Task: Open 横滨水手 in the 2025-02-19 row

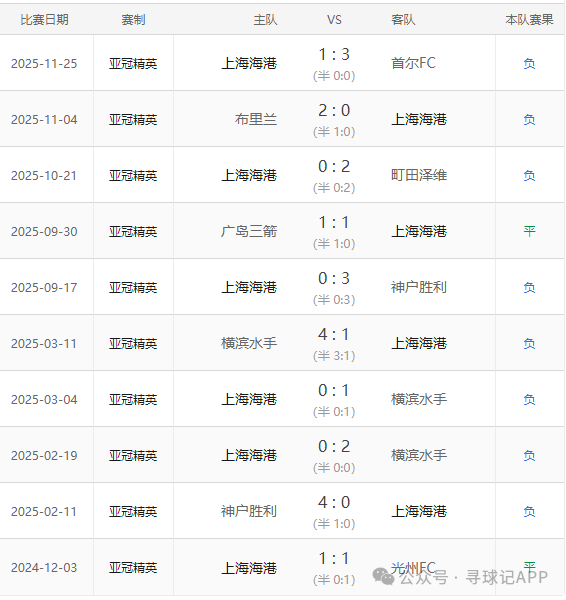Action: point(419,455)
